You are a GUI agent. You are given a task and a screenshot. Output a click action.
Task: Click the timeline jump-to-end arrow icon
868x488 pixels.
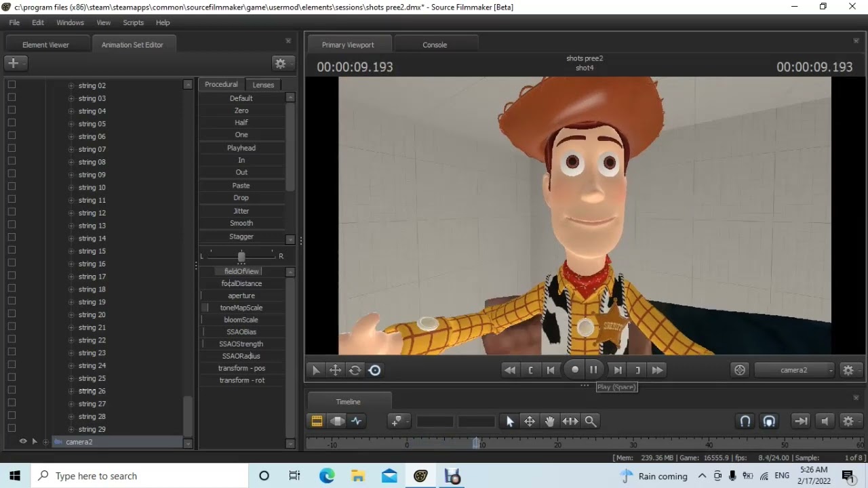pos(801,421)
